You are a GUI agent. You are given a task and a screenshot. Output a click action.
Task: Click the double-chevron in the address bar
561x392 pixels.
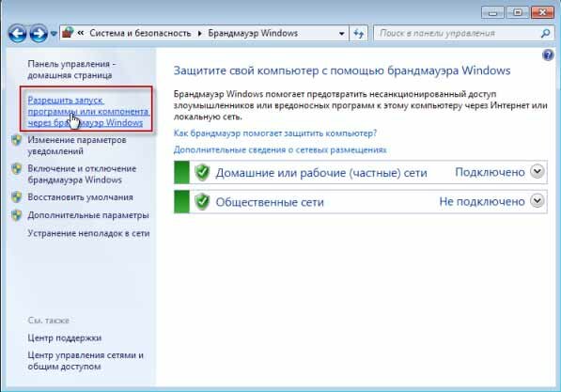[x=81, y=33]
